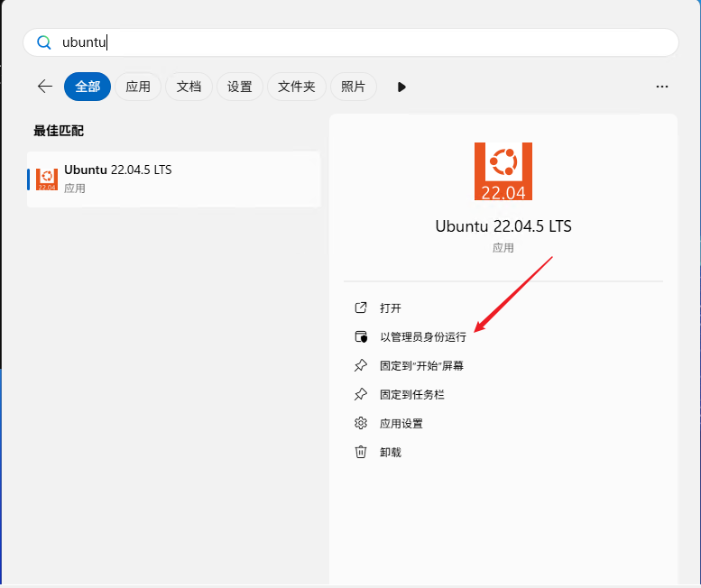The image size is (701, 588).
Task: Click the 最佳匹配 heading
Action: pos(59,131)
